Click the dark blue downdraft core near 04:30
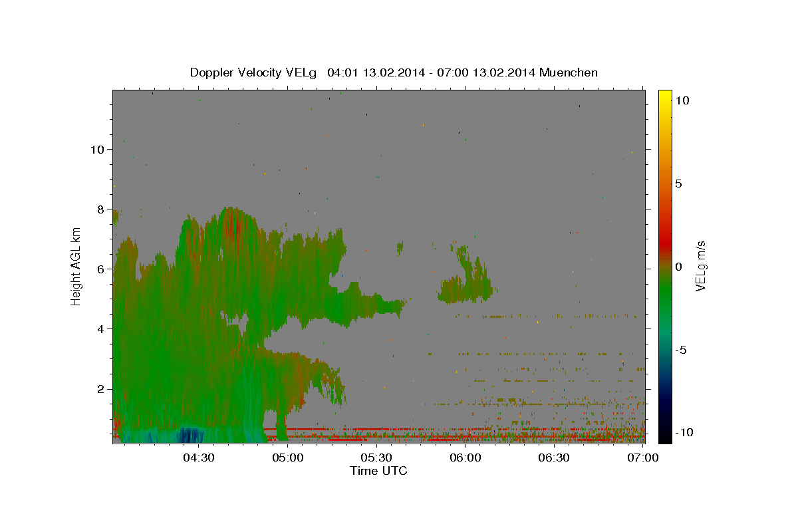The image size is (798, 532). pyautogui.click(x=190, y=436)
